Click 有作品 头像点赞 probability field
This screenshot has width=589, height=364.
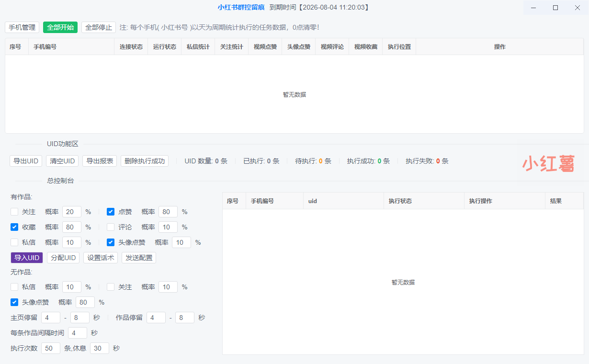(181, 242)
